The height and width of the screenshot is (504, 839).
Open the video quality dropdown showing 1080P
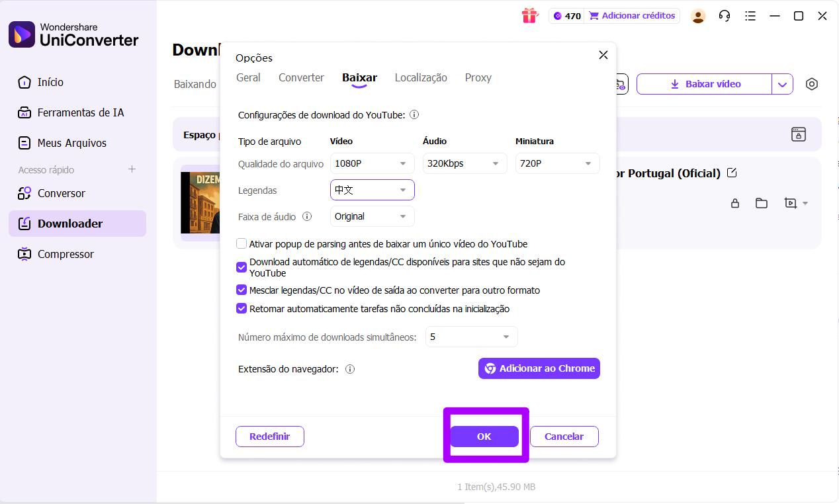click(372, 163)
